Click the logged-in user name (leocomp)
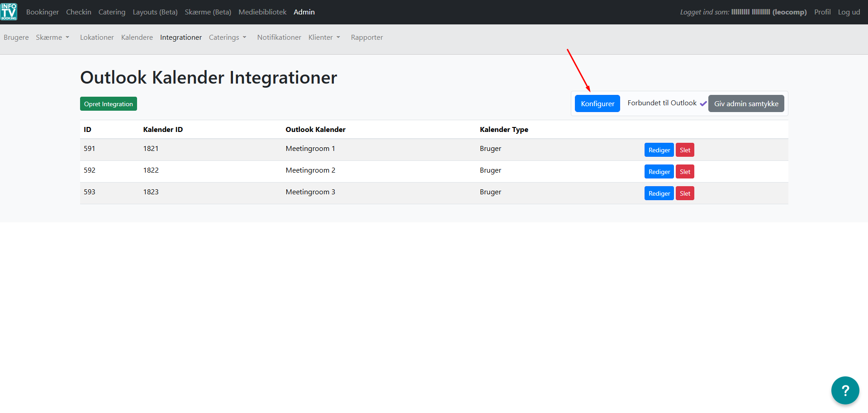Image resolution: width=868 pixels, height=413 pixels. [769, 12]
